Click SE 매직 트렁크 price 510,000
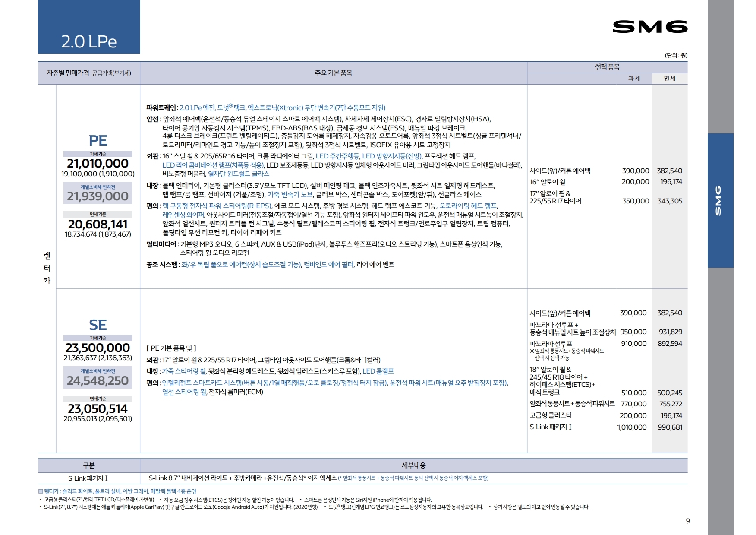 click(x=634, y=393)
